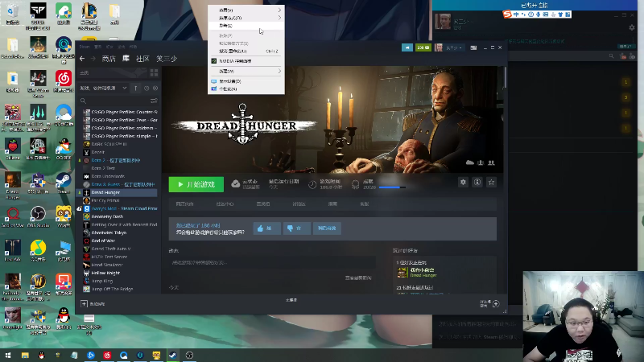Click the library search magnifier icon
Image resolution: width=644 pixels, height=362 pixels.
(x=83, y=101)
